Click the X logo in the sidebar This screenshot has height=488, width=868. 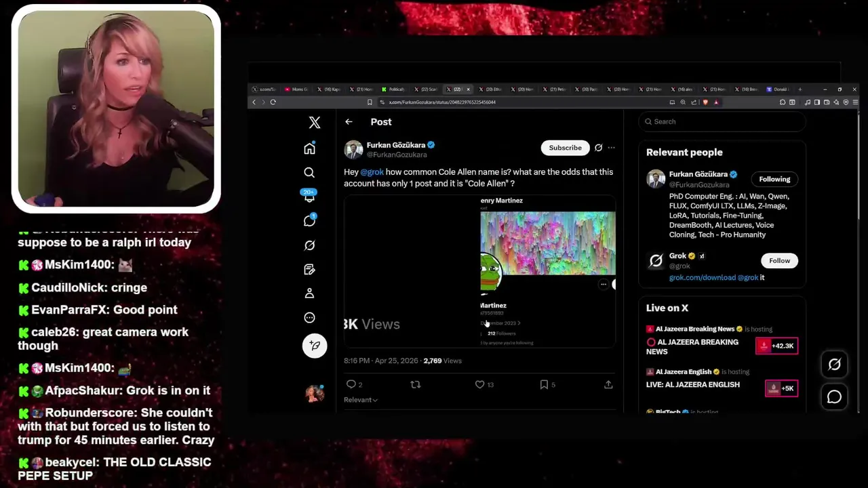[x=315, y=122]
